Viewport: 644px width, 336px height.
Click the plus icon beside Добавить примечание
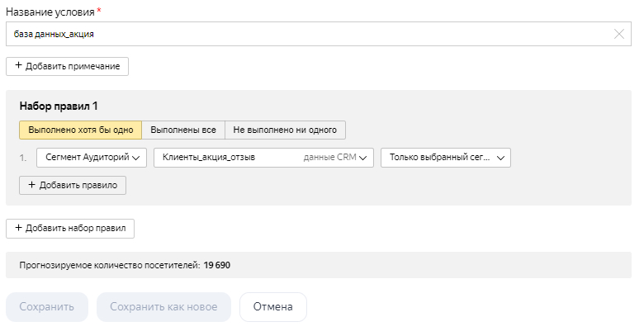coord(18,65)
